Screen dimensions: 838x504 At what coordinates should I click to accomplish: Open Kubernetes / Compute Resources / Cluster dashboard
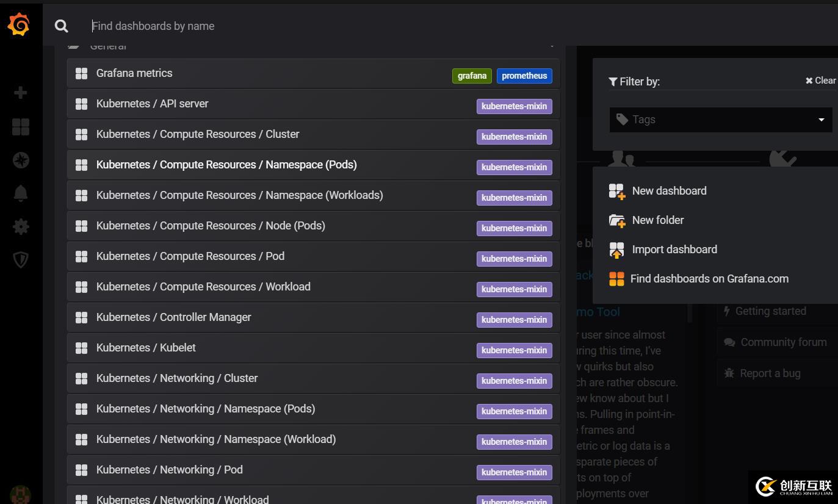tap(313, 134)
